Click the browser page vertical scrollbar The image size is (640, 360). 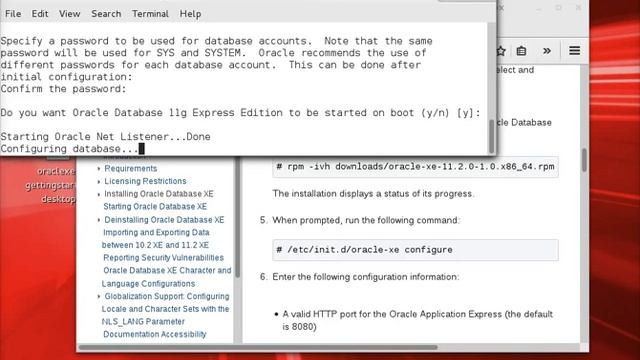tap(584, 160)
